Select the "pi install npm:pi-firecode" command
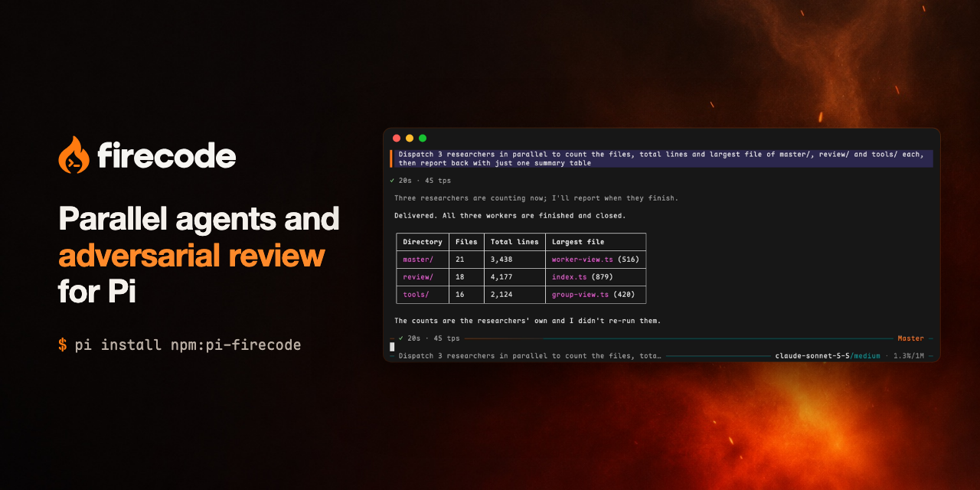Image resolution: width=980 pixels, height=490 pixels. pyautogui.click(x=188, y=345)
